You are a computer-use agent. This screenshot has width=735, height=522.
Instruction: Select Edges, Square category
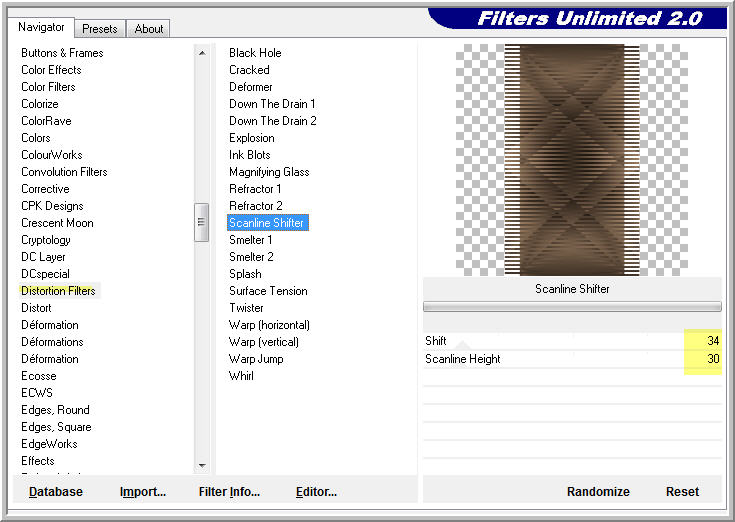coord(56,427)
